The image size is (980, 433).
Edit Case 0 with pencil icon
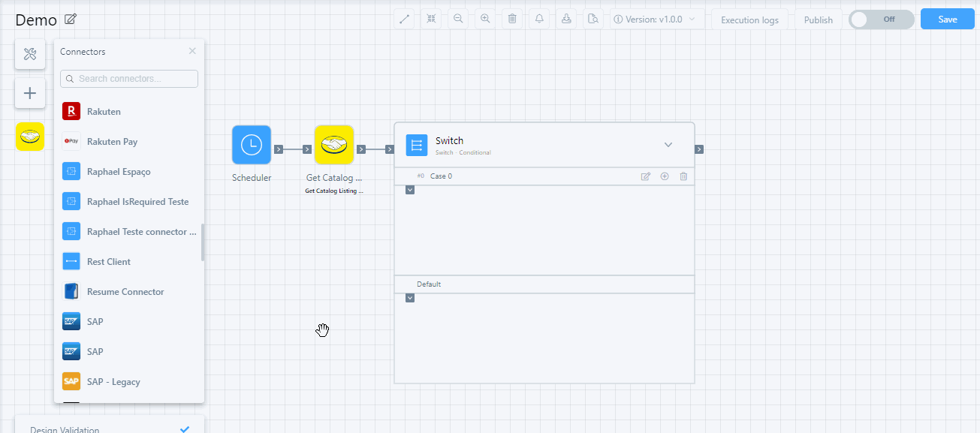(x=645, y=176)
